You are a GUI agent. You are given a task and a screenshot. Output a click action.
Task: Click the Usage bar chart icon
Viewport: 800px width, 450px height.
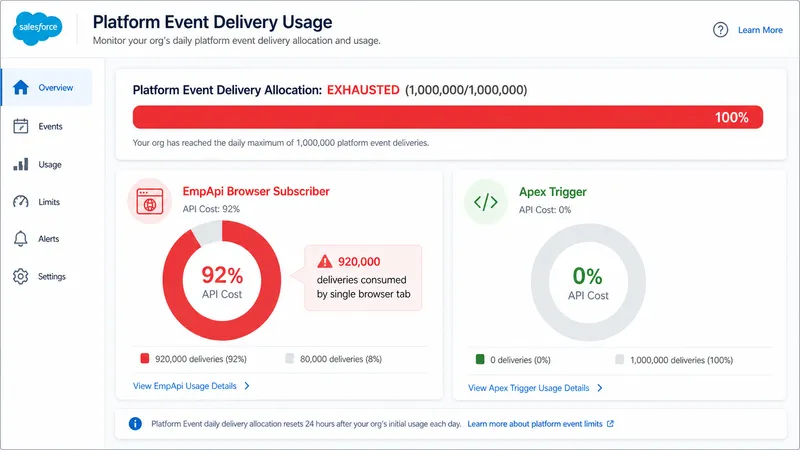[21, 164]
